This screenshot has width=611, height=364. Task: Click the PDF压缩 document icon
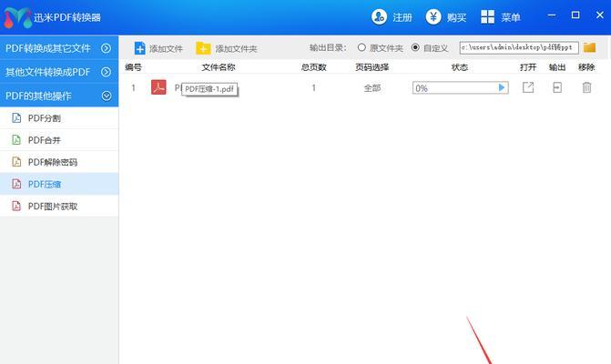tap(16, 184)
